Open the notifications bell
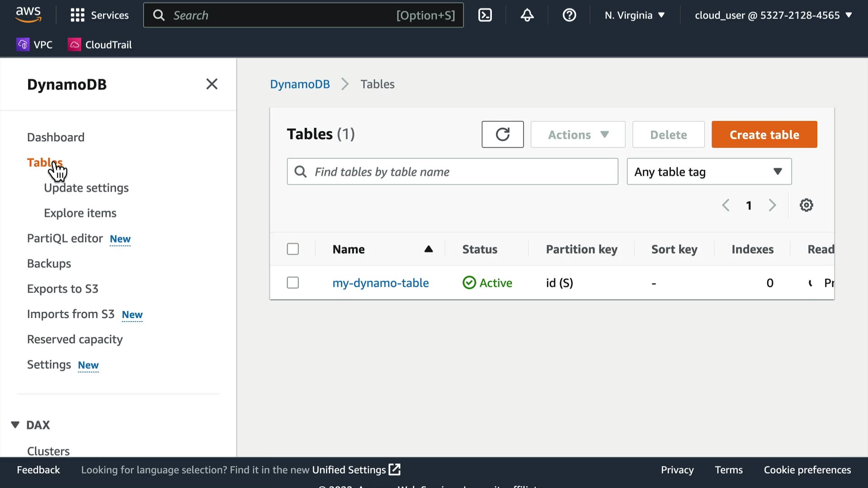The width and height of the screenshot is (868, 488). (527, 15)
